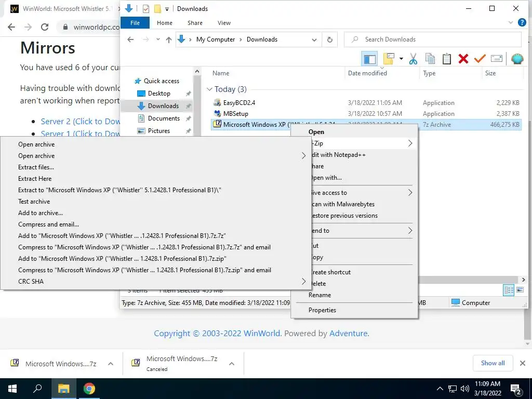Click the red X Delete toolbar icon
This screenshot has height=399, width=532.
tap(463, 59)
